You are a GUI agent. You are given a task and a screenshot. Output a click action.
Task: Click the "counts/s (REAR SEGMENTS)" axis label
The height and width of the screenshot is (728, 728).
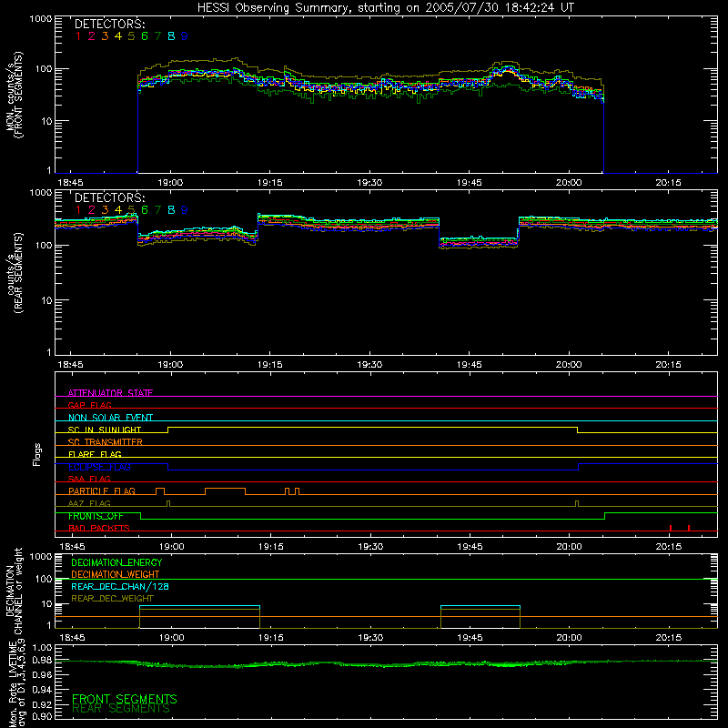click(x=15, y=273)
